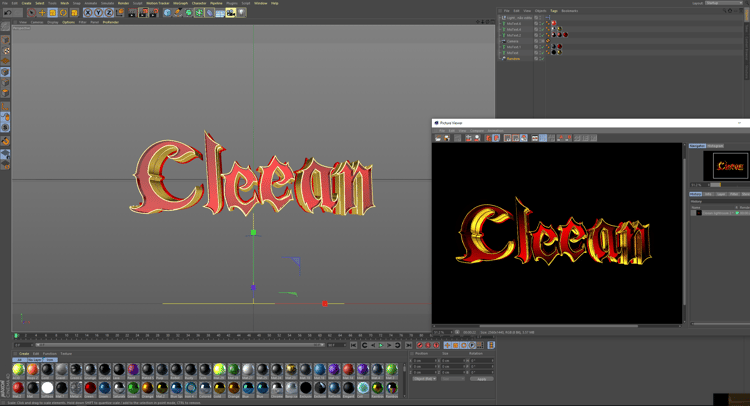Click the red material tag on MoText.6

tap(554, 23)
